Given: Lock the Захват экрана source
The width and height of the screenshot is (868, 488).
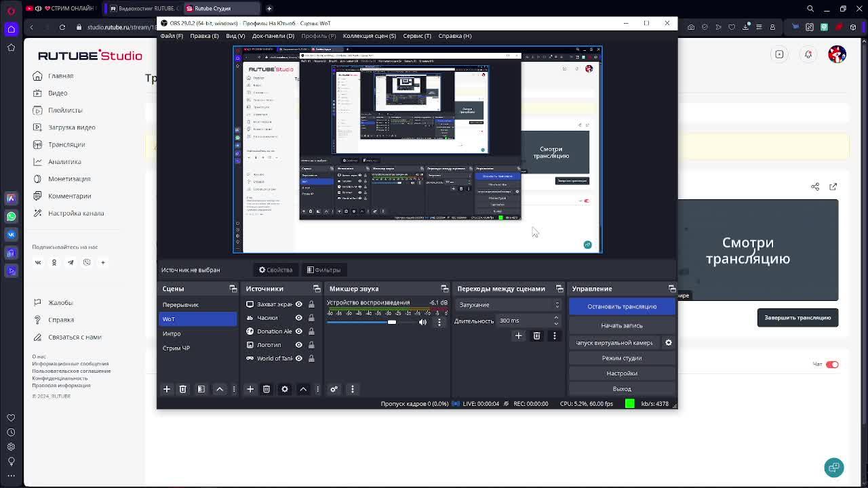Looking at the screenshot, I should (311, 304).
